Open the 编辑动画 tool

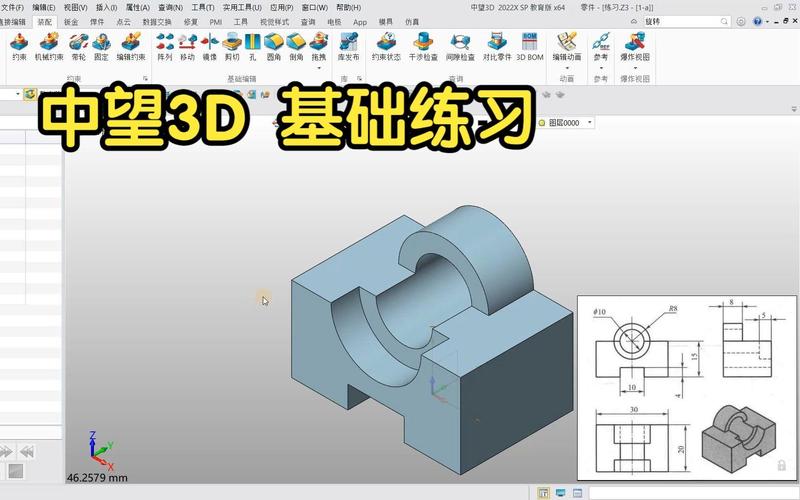pos(567,47)
